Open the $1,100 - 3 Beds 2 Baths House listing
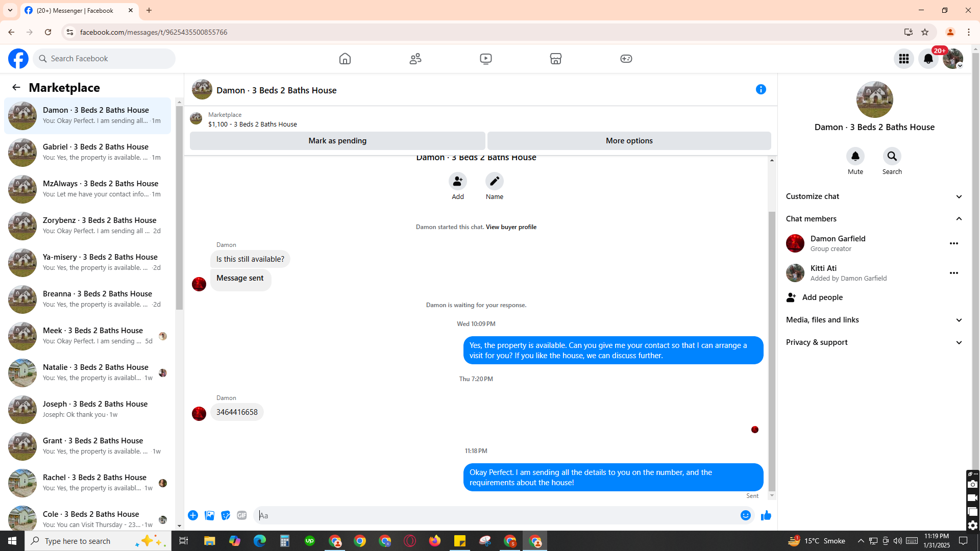 pos(253,124)
